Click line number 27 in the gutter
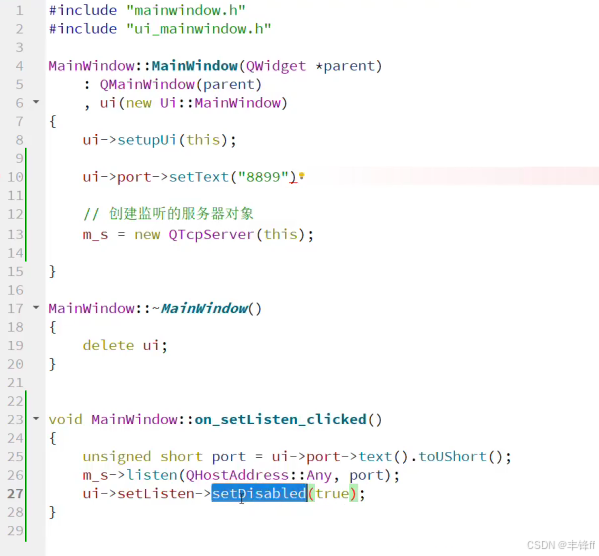 [16, 493]
